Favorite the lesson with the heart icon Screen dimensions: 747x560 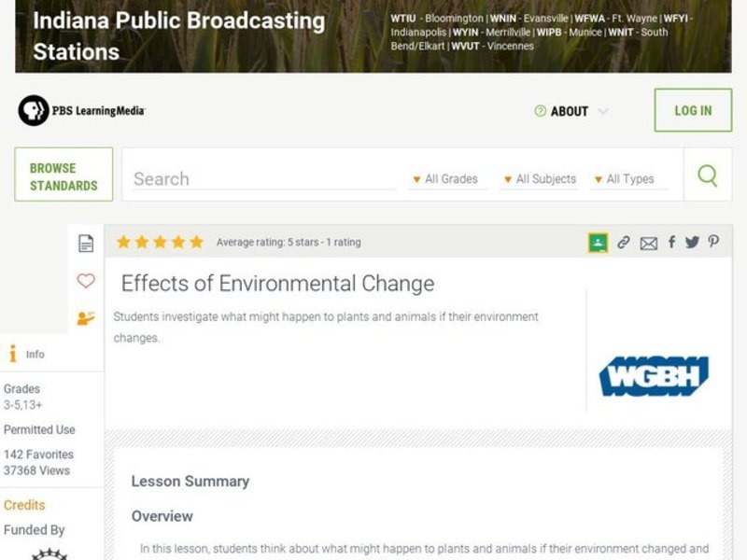click(x=85, y=280)
